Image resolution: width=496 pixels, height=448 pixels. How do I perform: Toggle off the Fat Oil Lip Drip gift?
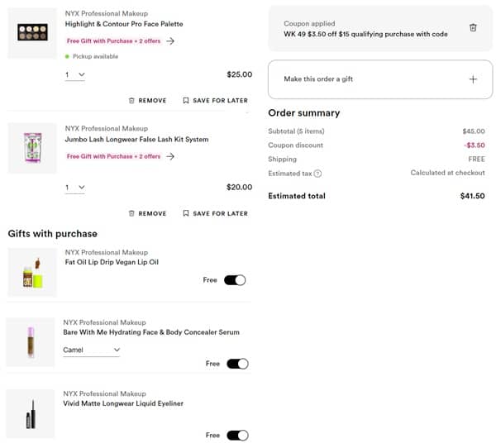tap(236, 280)
